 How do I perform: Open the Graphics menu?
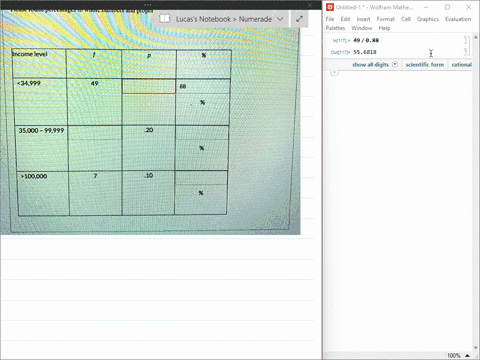[428, 19]
